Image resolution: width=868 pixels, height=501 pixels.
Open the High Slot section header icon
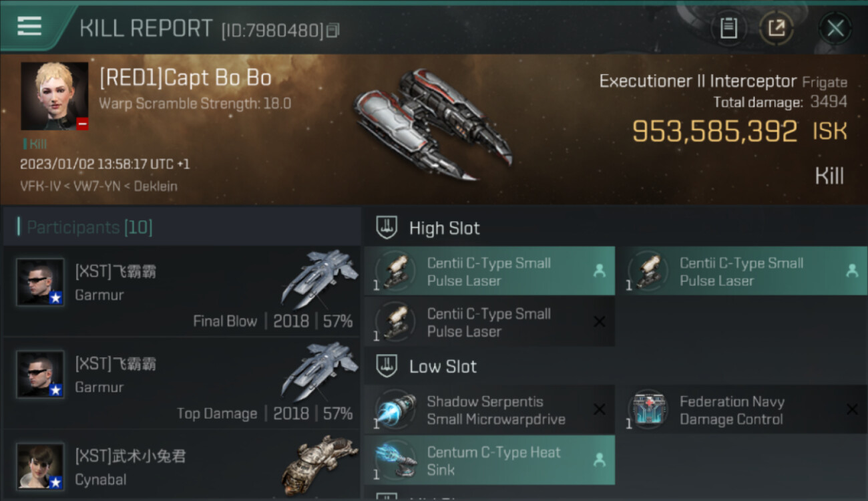[387, 228]
